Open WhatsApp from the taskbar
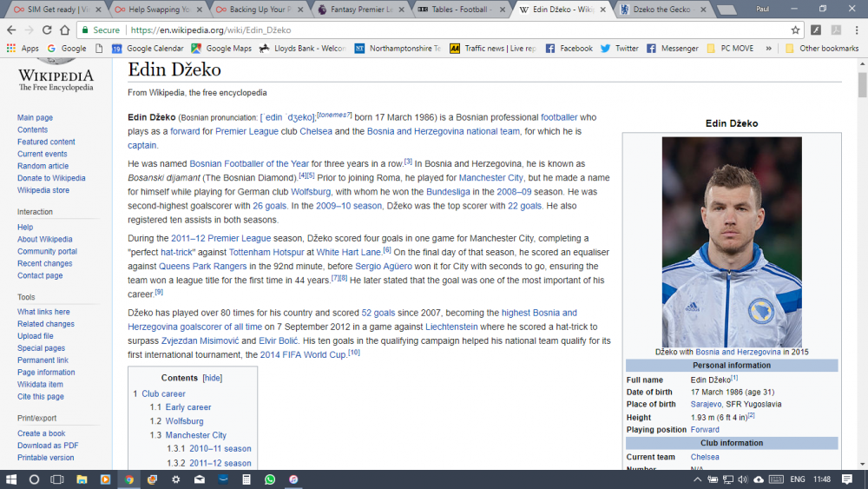The width and height of the screenshot is (868, 489). tap(270, 479)
